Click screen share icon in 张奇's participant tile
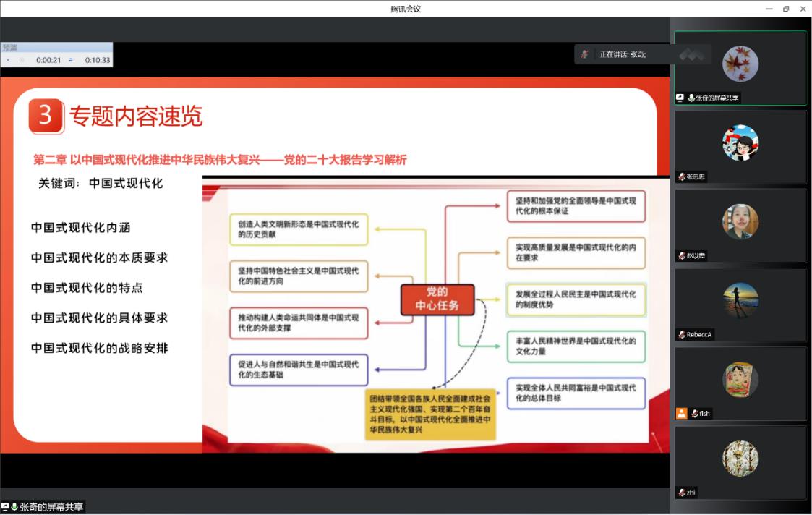 click(x=680, y=98)
